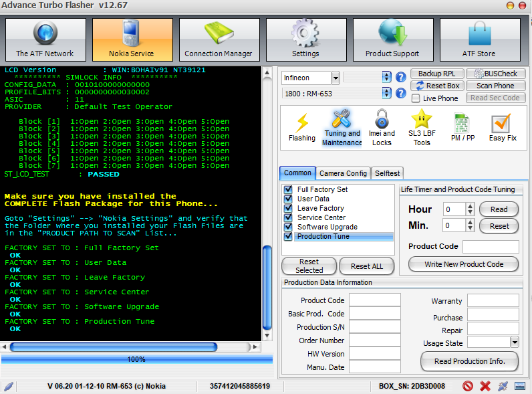Toggle Software Upgrade checkbox
The width and height of the screenshot is (532, 394).
(x=289, y=227)
